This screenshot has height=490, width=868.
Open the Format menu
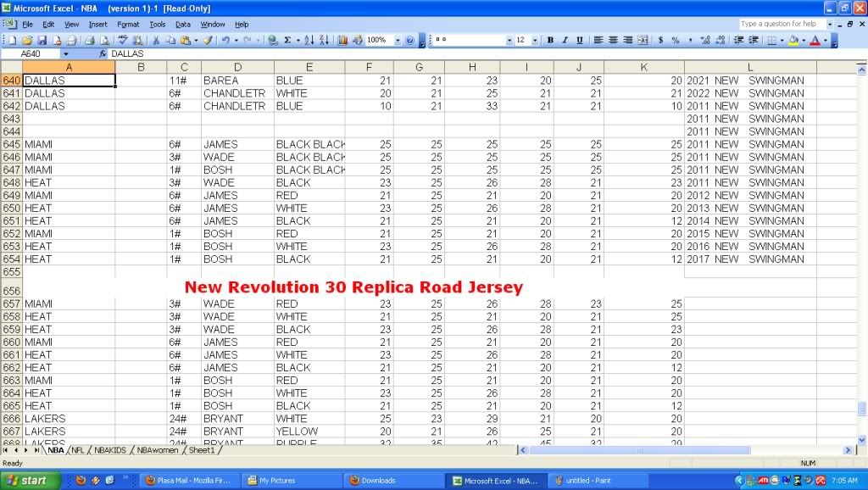tap(129, 25)
